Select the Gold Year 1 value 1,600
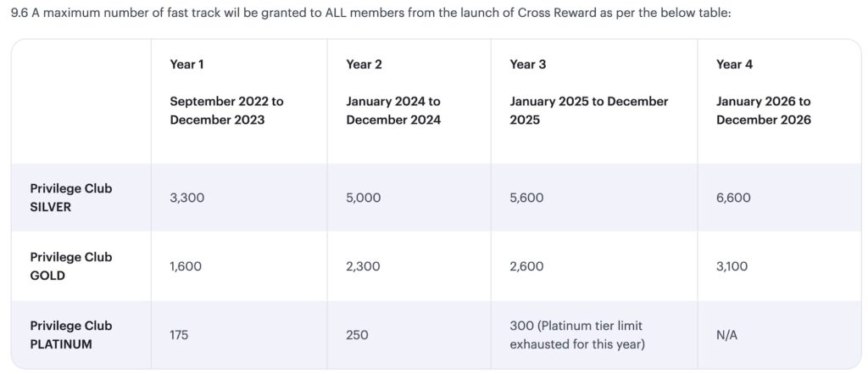 point(187,266)
